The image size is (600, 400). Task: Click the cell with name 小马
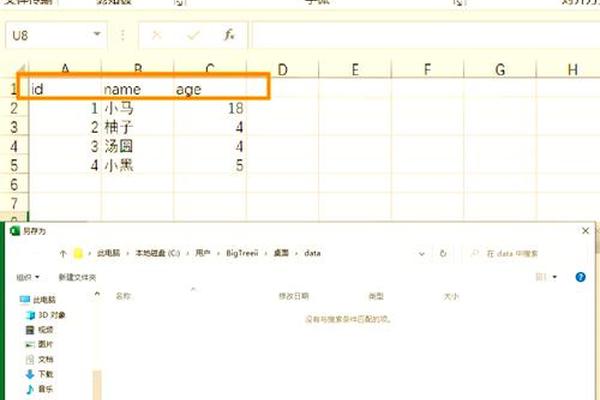coord(138,108)
